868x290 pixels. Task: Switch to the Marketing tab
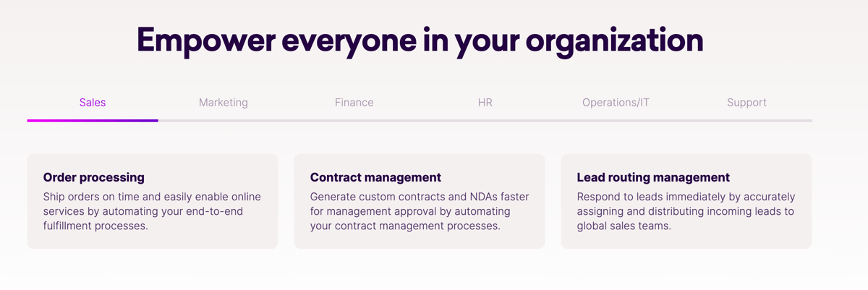tap(224, 103)
